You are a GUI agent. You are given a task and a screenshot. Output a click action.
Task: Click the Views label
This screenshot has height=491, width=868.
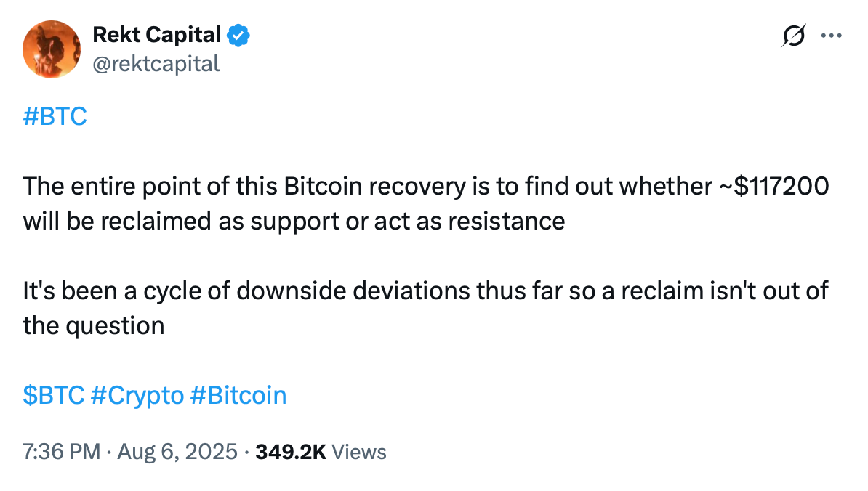(358, 452)
